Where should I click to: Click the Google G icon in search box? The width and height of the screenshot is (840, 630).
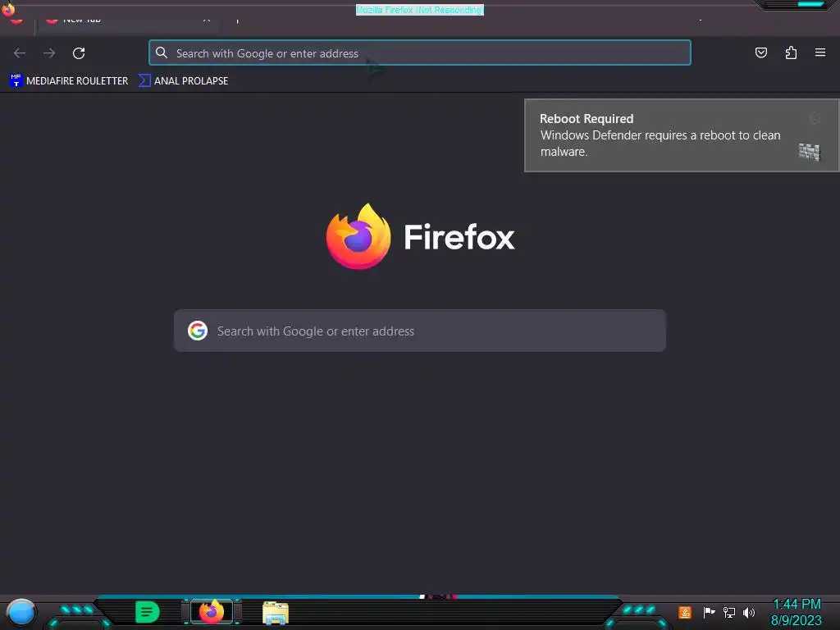point(198,331)
